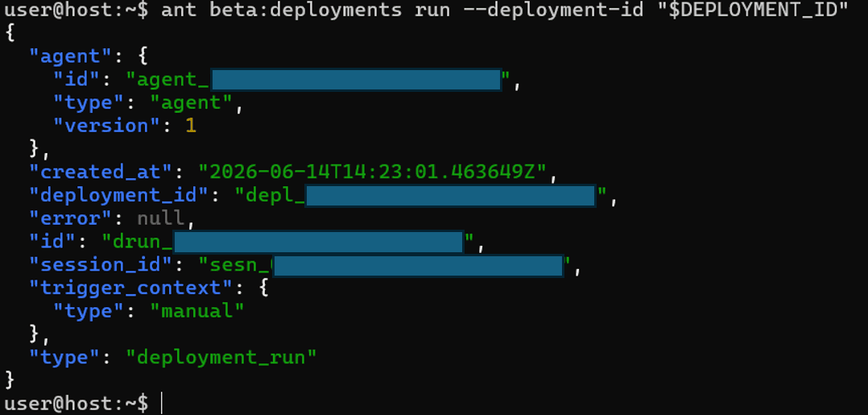Click the redacted agent id value

(x=356, y=80)
